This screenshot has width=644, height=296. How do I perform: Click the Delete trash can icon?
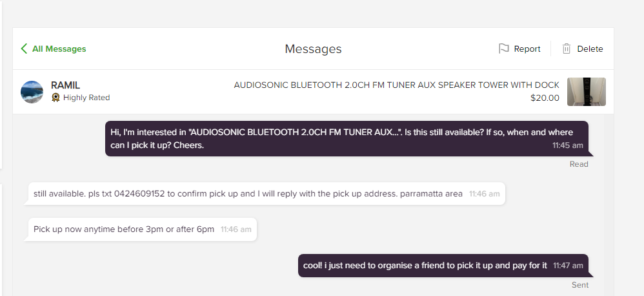click(567, 48)
